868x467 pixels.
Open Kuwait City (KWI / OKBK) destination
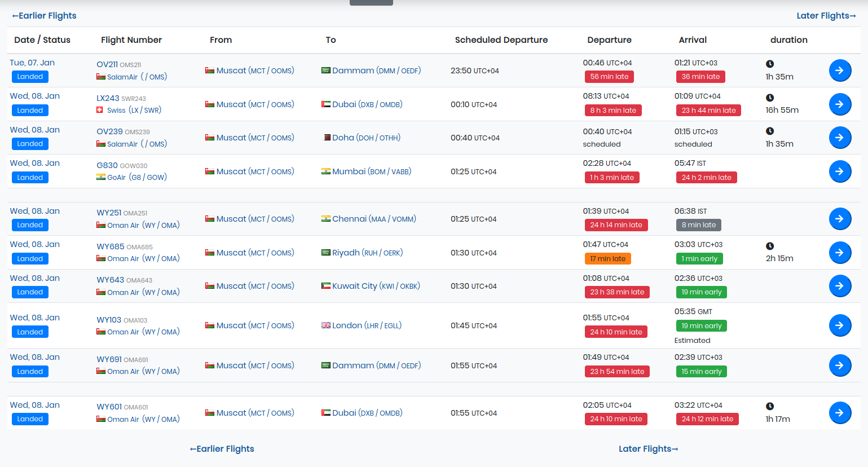click(x=376, y=286)
